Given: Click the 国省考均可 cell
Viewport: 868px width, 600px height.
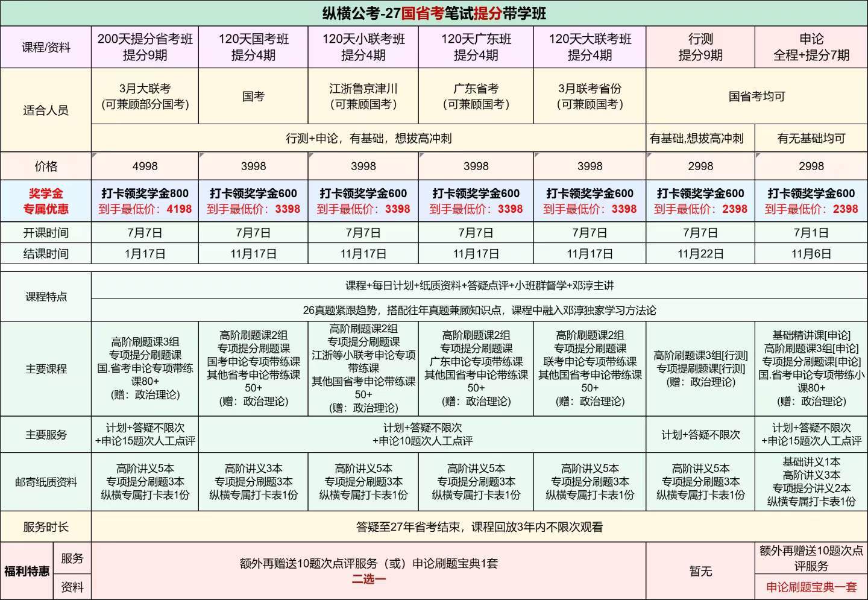Looking at the screenshot, I should [757, 96].
